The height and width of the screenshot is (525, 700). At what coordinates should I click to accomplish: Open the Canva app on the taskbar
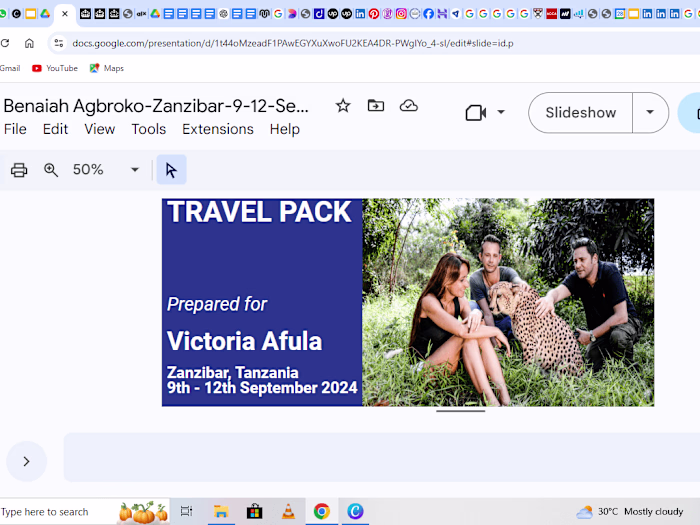pyautogui.click(x=355, y=511)
